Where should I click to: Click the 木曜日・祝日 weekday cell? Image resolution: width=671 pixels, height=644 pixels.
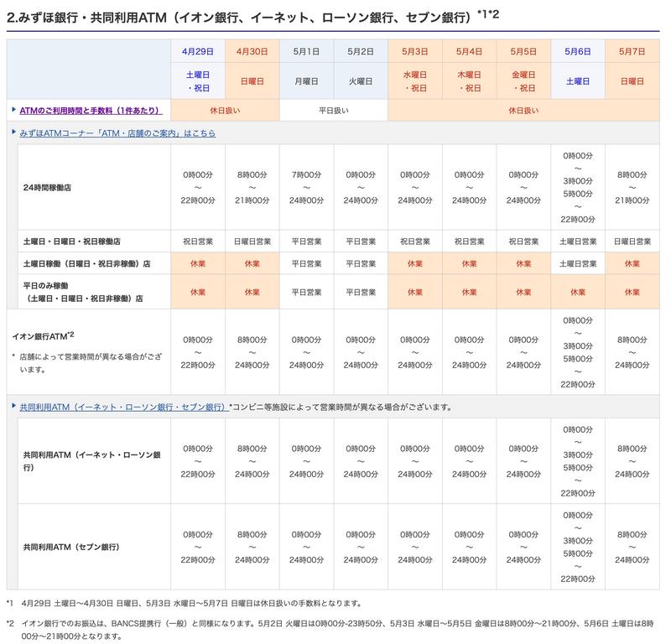(x=470, y=81)
